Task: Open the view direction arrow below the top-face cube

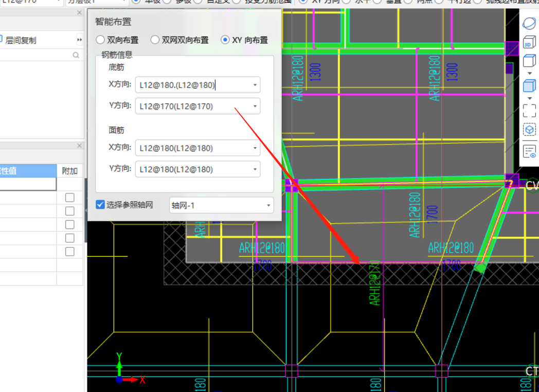Action: pyautogui.click(x=529, y=73)
